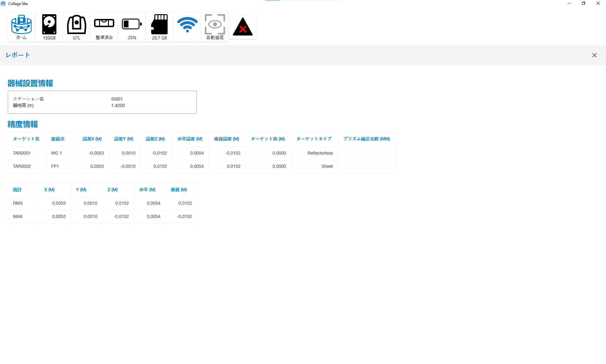Click the Wi-Fi connection icon

pyautogui.click(x=187, y=25)
